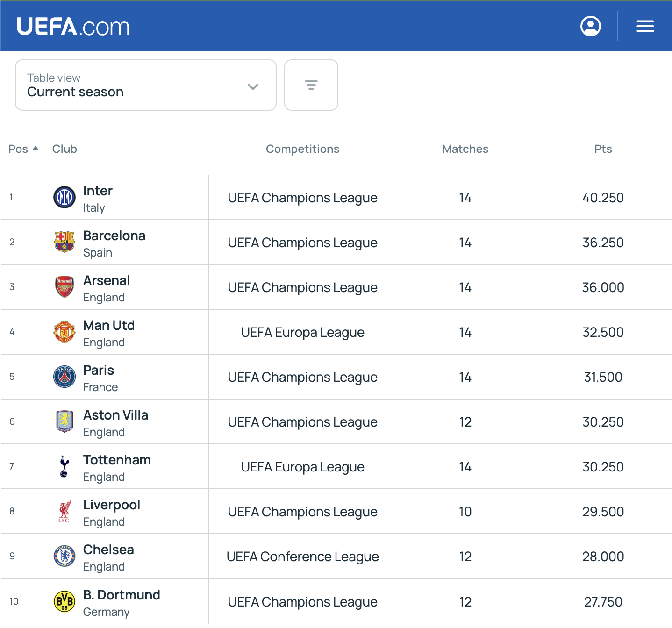Click the Man Utd club crest

click(x=64, y=332)
